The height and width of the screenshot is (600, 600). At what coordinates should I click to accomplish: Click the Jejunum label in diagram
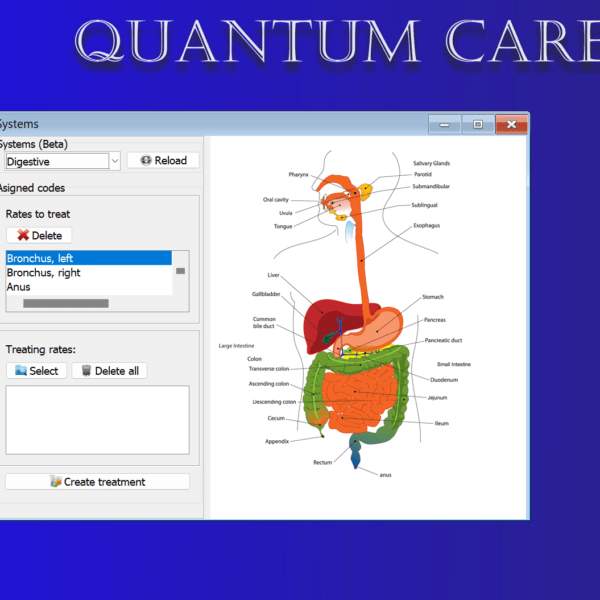(437, 398)
